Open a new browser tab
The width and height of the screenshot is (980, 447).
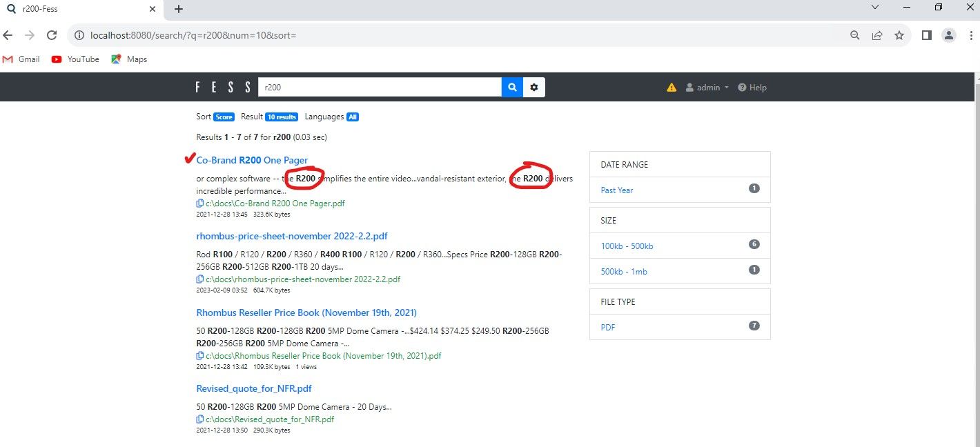point(179,9)
